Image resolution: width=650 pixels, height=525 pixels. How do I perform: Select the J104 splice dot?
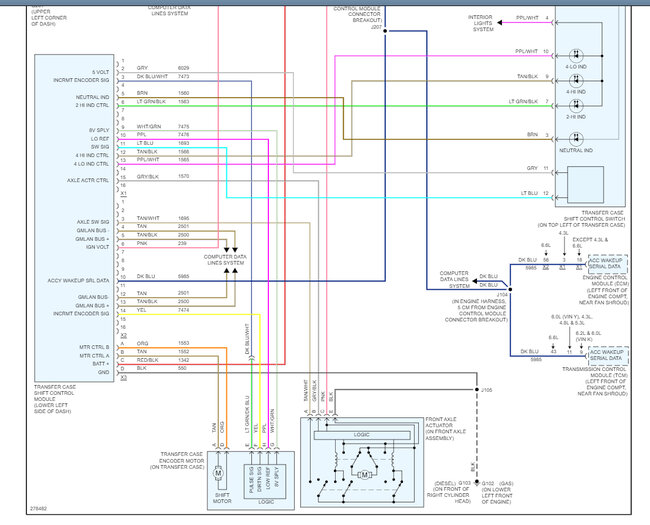point(510,289)
